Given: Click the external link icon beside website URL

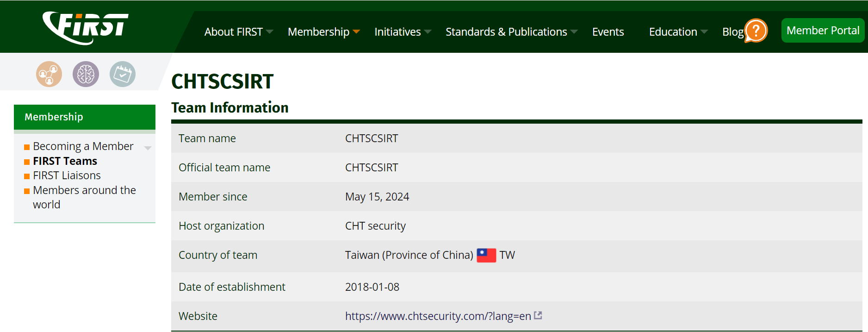Looking at the screenshot, I should coord(538,315).
